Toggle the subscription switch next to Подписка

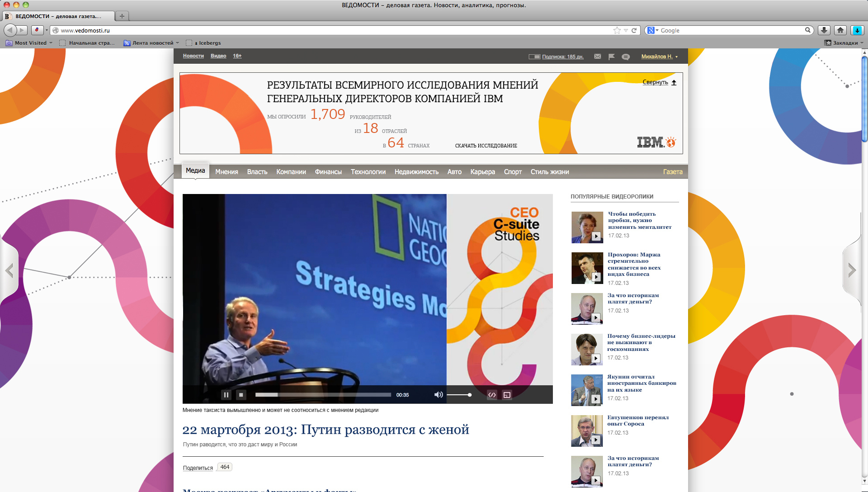pos(534,57)
